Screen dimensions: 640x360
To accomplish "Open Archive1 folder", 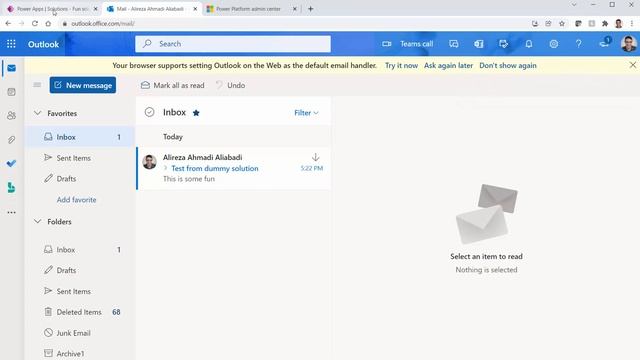I will (80, 353).
